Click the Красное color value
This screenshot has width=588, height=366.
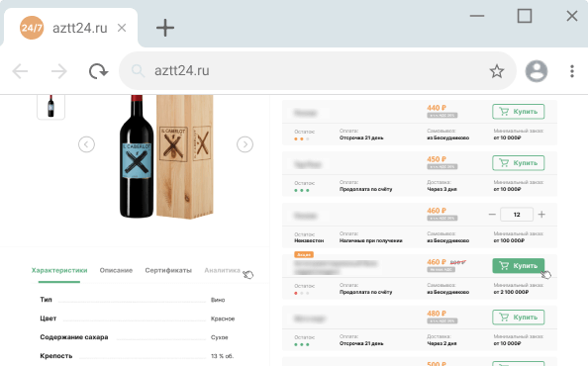[223, 319]
